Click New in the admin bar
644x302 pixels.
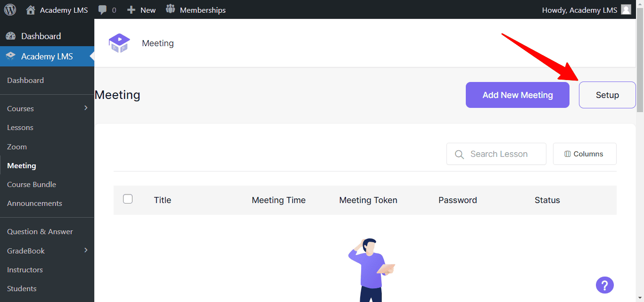coord(148,10)
